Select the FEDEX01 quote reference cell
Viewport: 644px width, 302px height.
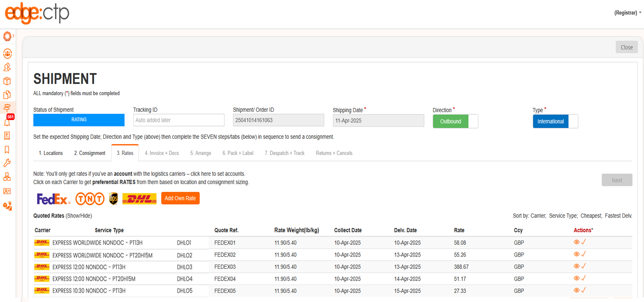click(x=225, y=243)
